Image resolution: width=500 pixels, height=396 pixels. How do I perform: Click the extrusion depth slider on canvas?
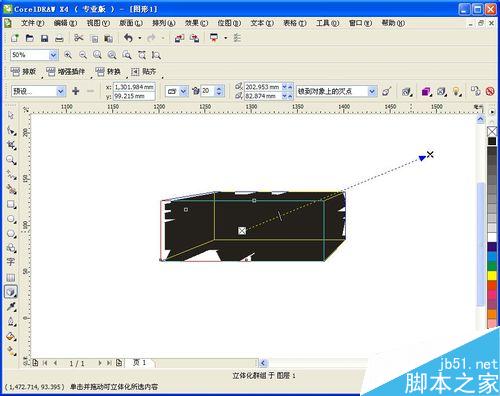click(x=280, y=216)
